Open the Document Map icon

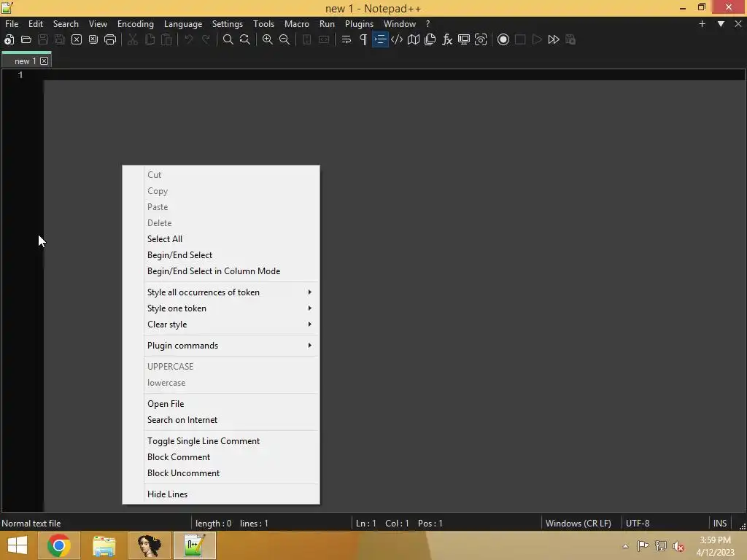414,39
